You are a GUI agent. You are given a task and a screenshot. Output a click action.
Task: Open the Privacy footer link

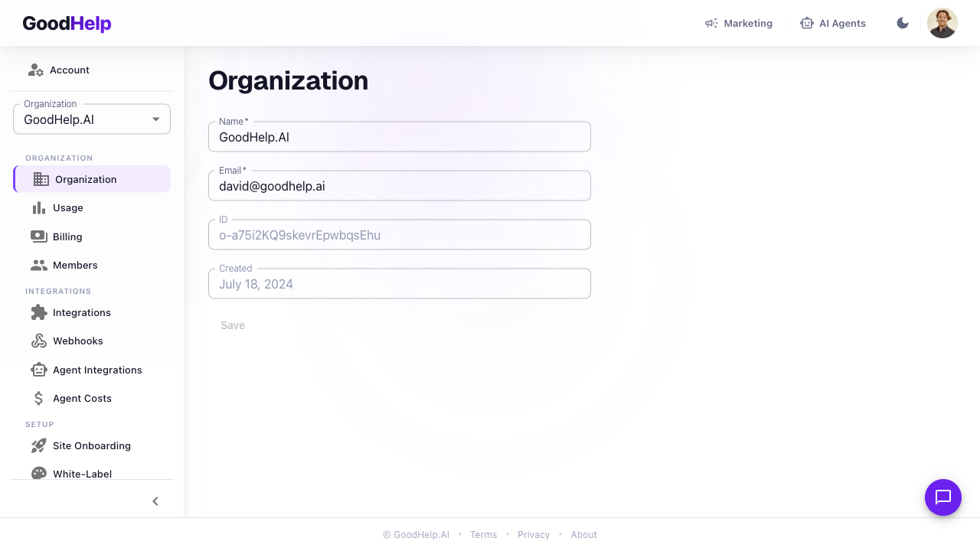click(x=534, y=535)
